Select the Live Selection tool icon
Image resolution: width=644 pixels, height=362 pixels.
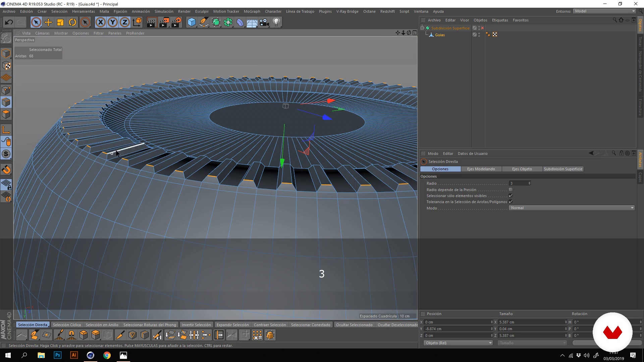[x=36, y=22]
